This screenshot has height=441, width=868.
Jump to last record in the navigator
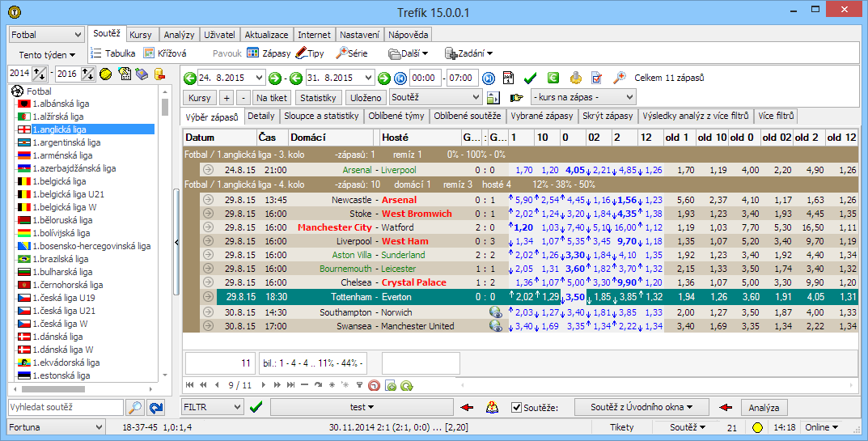(x=290, y=385)
